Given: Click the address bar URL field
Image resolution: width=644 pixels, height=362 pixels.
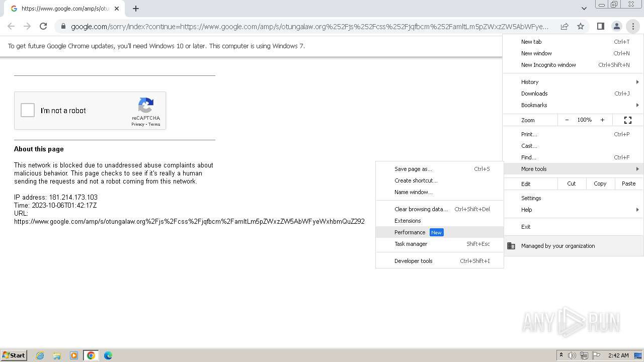Looking at the screenshot, I should (310, 27).
